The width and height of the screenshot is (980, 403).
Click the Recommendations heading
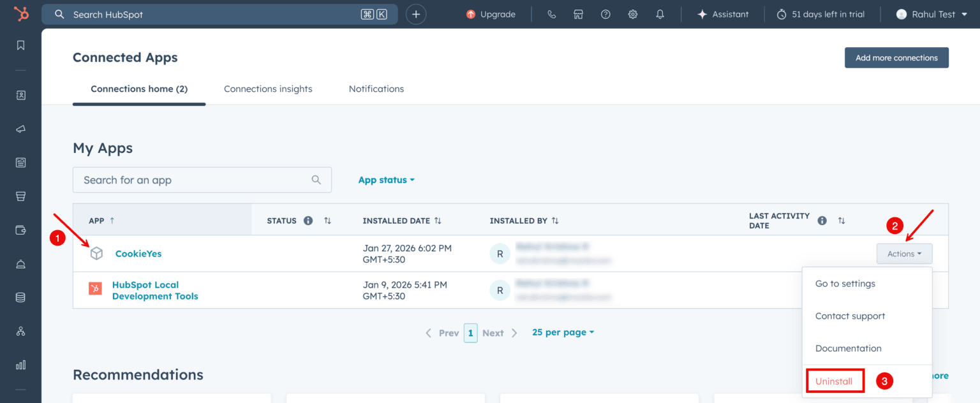pyautogui.click(x=138, y=374)
